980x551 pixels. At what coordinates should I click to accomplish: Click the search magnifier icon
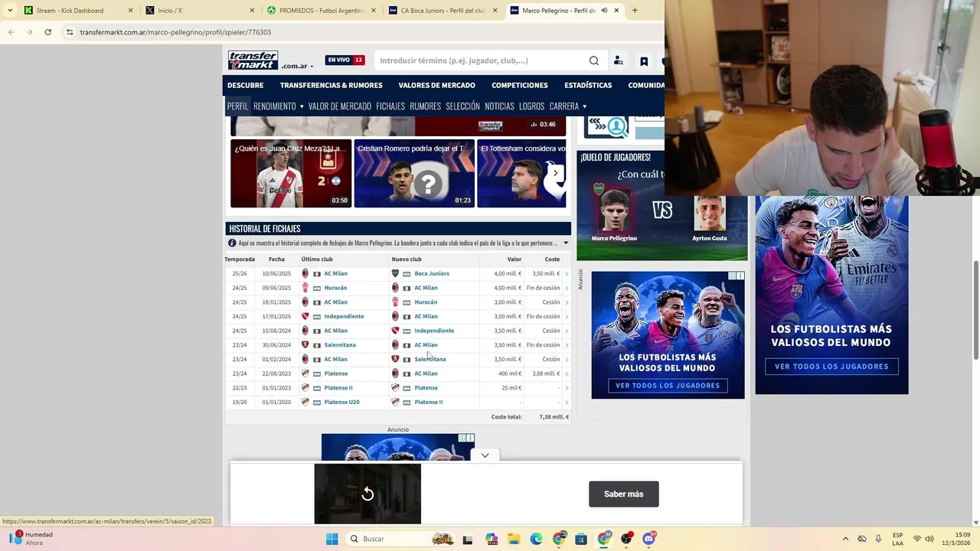coord(594,60)
